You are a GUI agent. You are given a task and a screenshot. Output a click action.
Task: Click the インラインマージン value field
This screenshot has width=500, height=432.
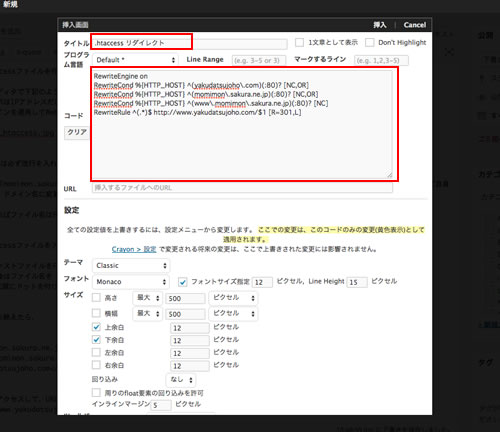click(x=161, y=405)
